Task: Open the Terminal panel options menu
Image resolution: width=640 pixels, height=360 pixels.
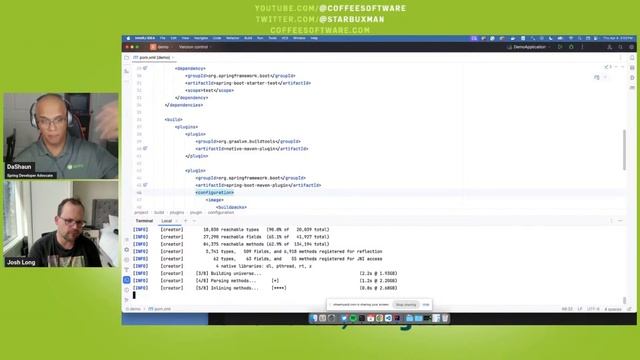Action: point(611,221)
